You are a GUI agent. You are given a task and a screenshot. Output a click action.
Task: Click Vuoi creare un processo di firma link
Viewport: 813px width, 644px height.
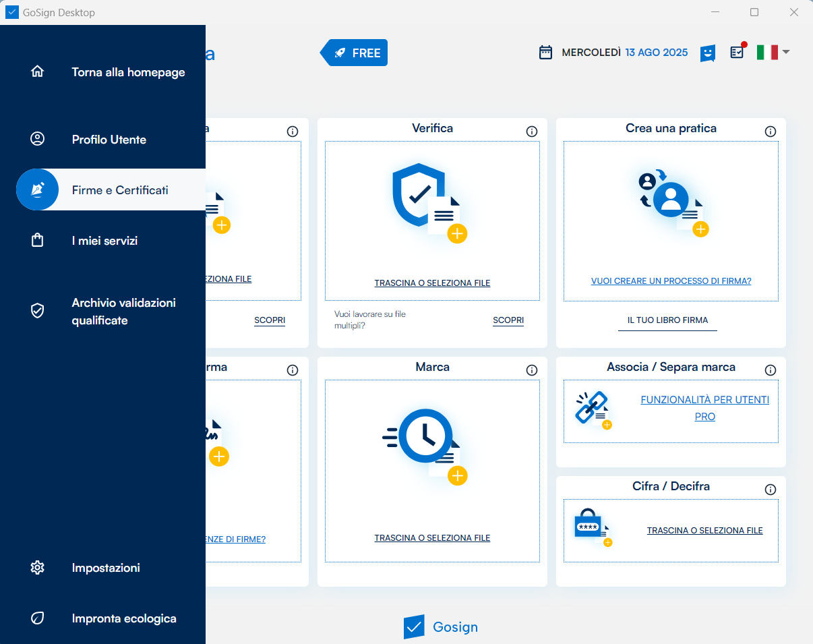coord(671,281)
